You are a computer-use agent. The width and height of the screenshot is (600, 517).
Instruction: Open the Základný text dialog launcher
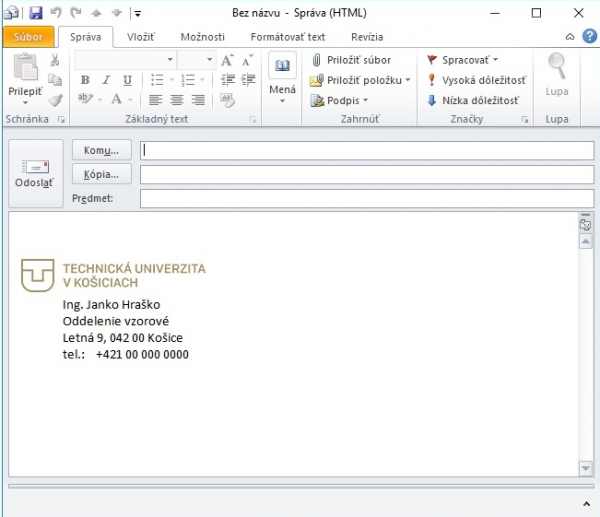253,120
